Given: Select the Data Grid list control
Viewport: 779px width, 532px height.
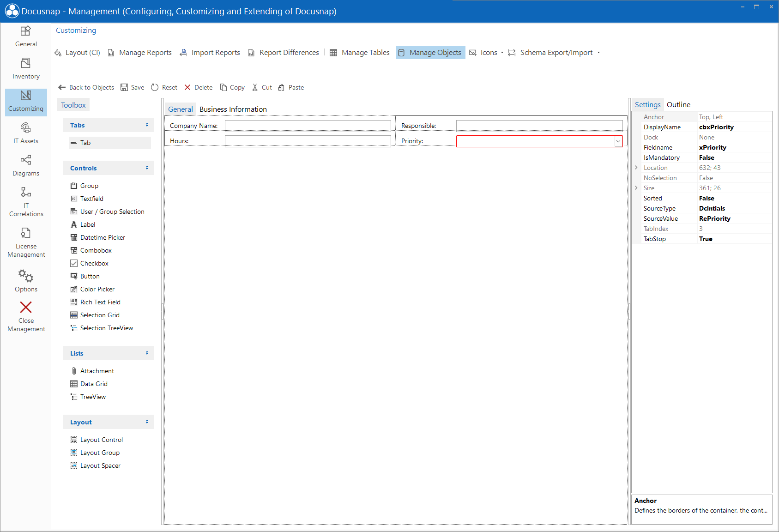Looking at the screenshot, I should (x=89, y=384).
